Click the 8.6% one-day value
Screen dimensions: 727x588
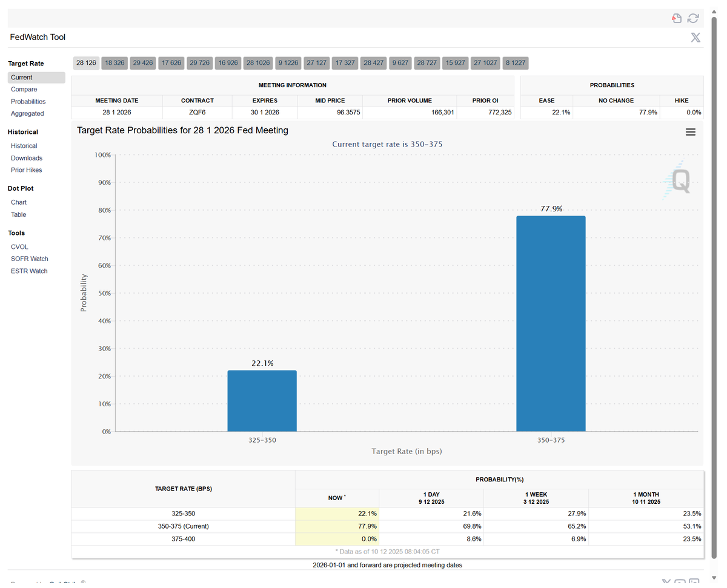pyautogui.click(x=474, y=539)
